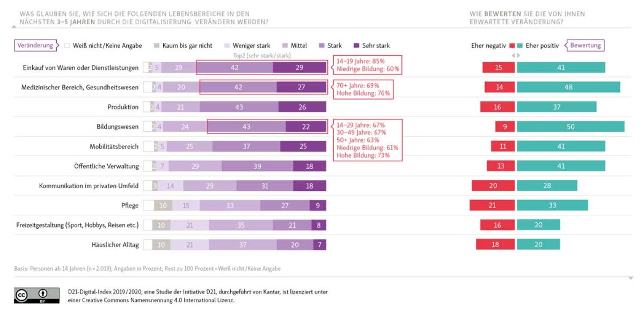Click the 'Sehr stark' dark purple legend square

point(356,46)
